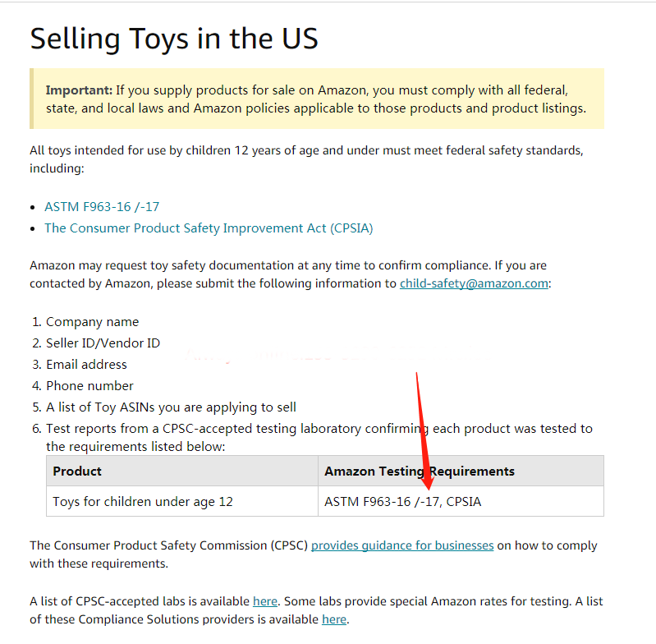Screen dimensions: 656x644
Task: Click the list of Toy ASINs item
Action: tap(171, 407)
